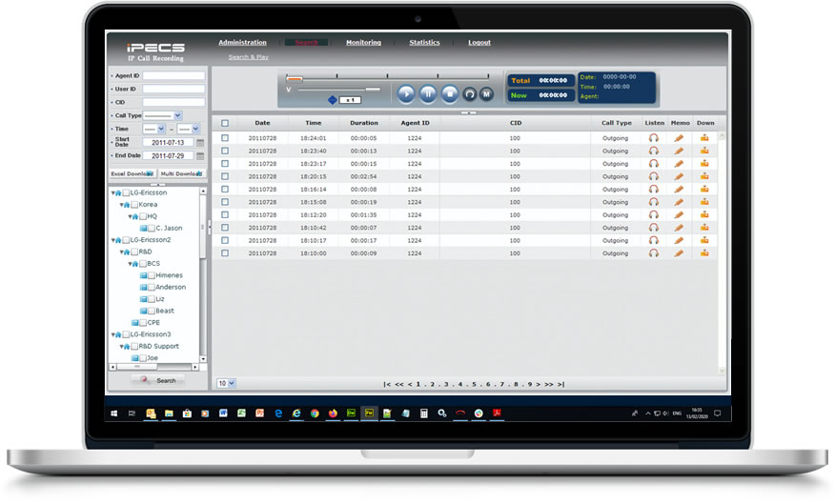The width and height of the screenshot is (835, 504).
Task: Listen to the 18:23:40 call recording
Action: click(x=653, y=151)
